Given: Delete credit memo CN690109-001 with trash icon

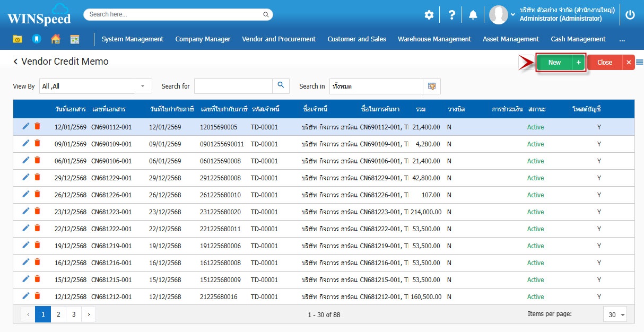Looking at the screenshot, I should (37, 143).
